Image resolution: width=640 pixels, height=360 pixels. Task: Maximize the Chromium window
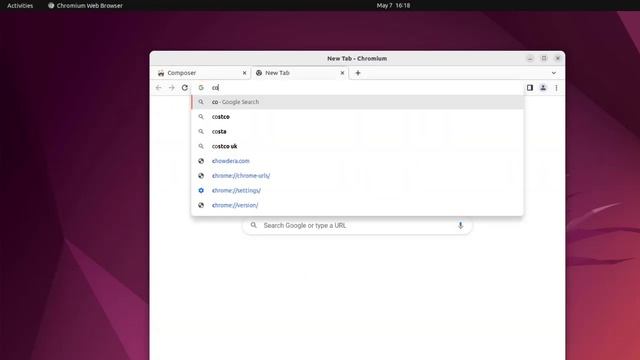coord(544,58)
